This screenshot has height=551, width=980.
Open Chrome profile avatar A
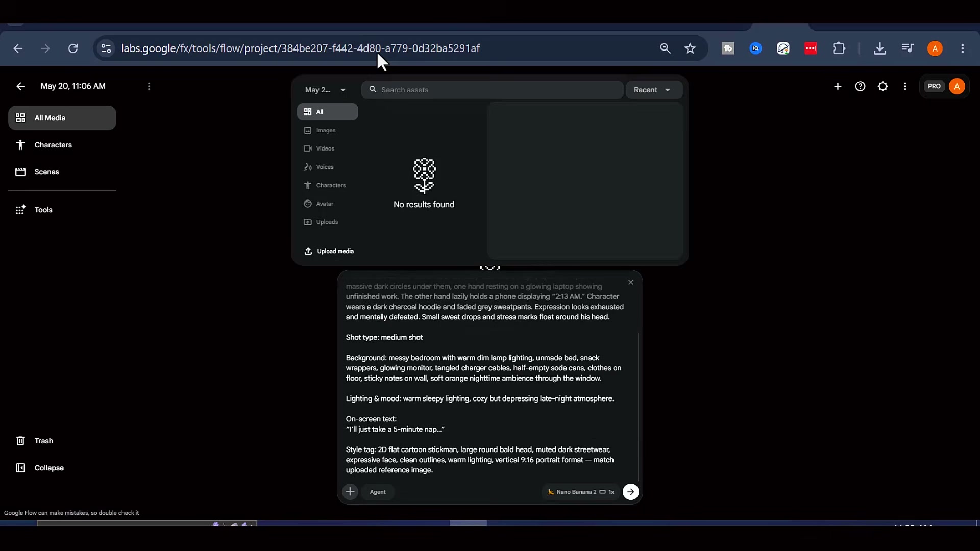point(935,48)
